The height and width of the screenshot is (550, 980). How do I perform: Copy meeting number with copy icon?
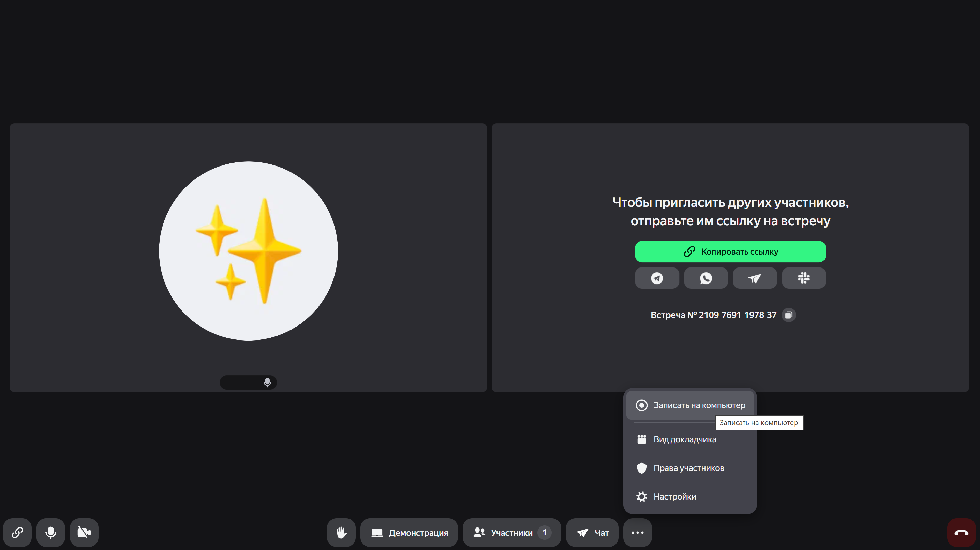tap(788, 315)
